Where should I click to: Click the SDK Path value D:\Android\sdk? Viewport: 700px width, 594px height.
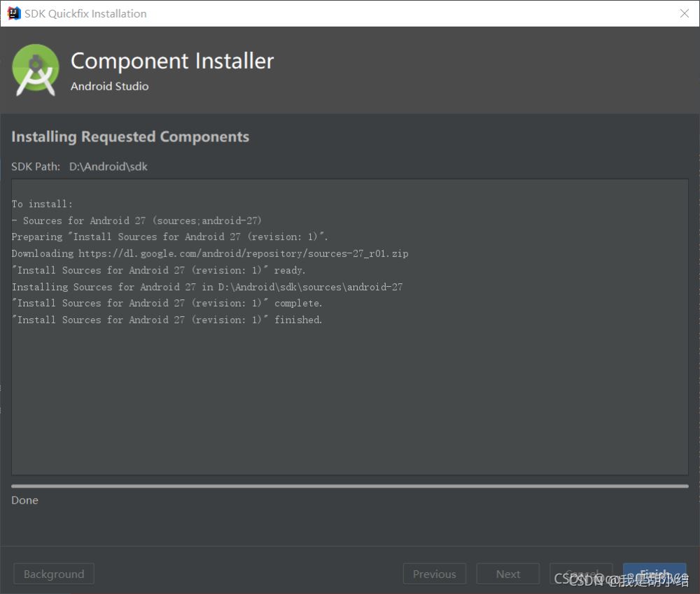point(108,167)
